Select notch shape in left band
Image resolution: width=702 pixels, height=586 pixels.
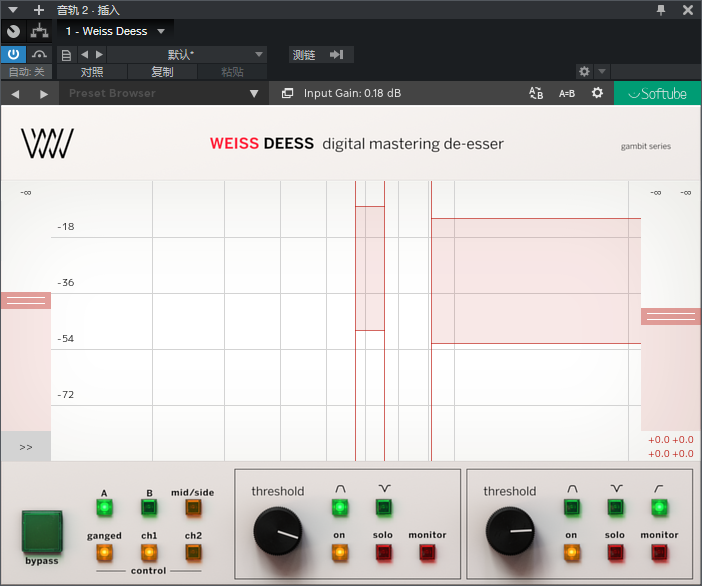[384, 507]
